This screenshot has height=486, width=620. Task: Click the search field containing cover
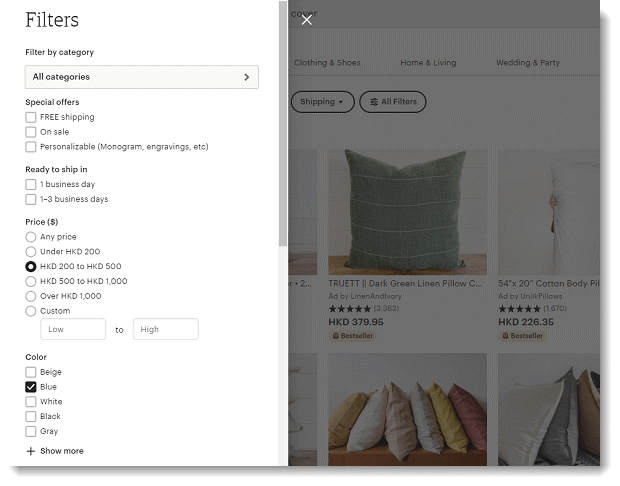(444, 14)
